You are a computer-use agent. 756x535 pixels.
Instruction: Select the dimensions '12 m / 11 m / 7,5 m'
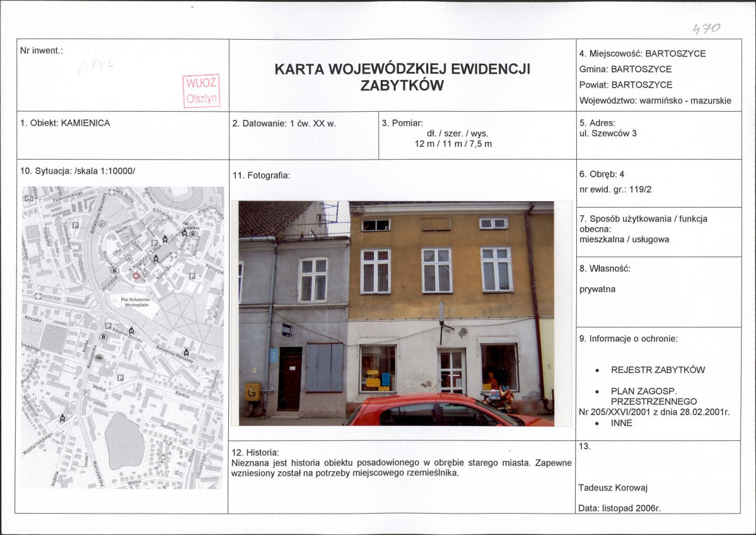(453, 144)
